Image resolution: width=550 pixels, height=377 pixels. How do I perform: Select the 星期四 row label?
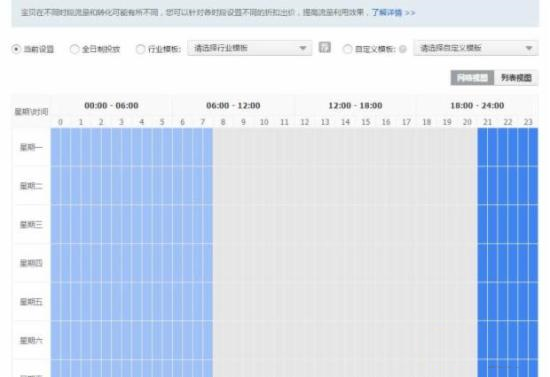coord(31,263)
